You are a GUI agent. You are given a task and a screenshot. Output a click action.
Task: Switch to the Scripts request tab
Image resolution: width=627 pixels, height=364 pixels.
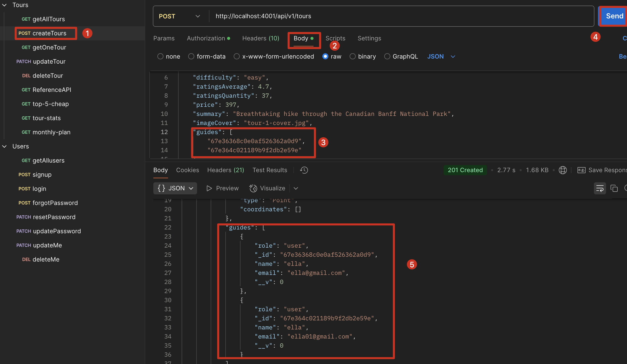pos(335,38)
